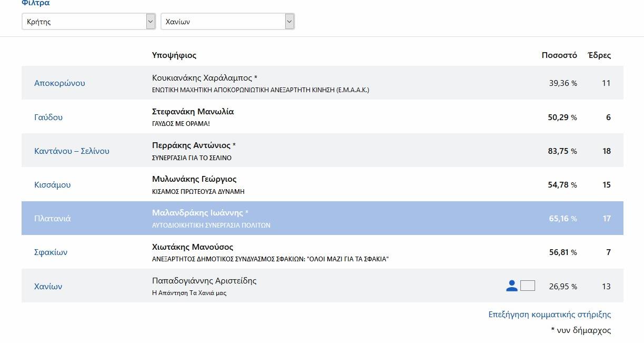Click candidate Μαλανδράκης Ιωάννης

[x=197, y=213]
